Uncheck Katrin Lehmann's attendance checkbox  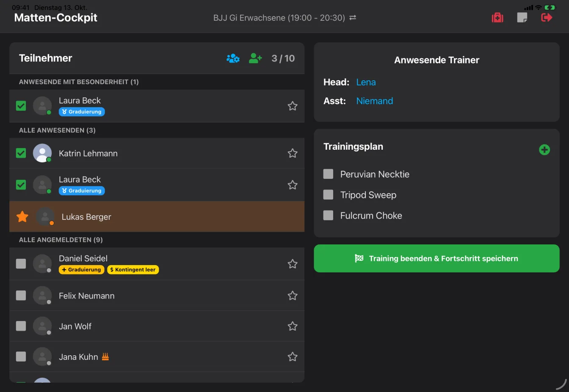pyautogui.click(x=21, y=153)
